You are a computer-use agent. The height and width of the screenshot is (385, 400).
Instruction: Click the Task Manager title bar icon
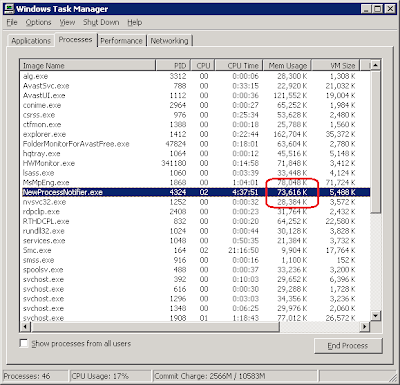[9, 9]
